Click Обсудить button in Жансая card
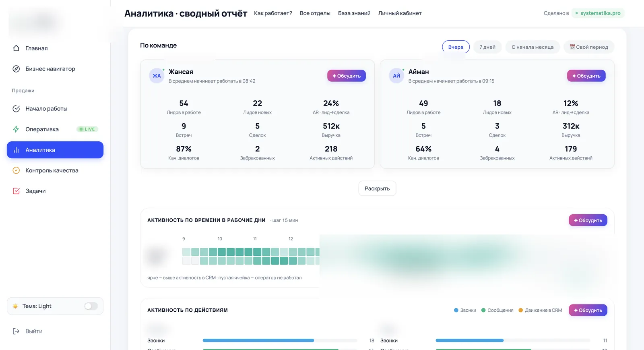The image size is (644, 350). point(347,76)
